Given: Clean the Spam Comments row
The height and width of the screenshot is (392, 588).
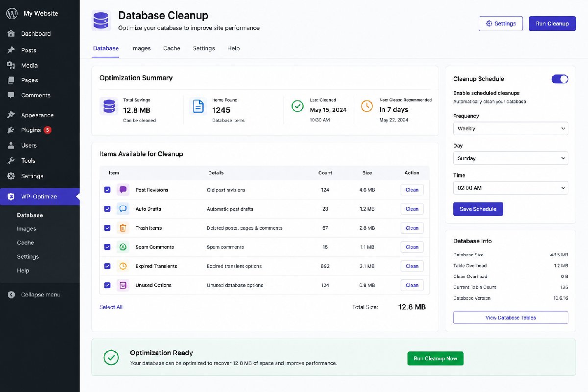Looking at the screenshot, I should click(x=412, y=247).
